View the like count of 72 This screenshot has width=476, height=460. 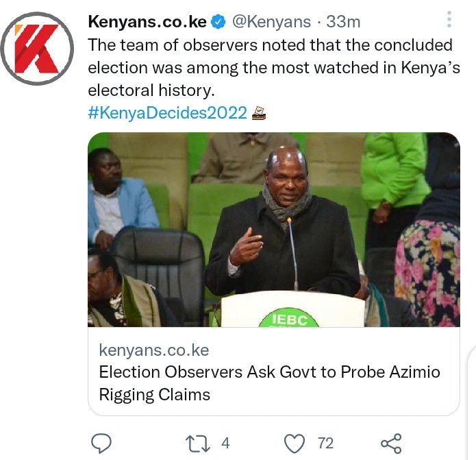[326, 444]
